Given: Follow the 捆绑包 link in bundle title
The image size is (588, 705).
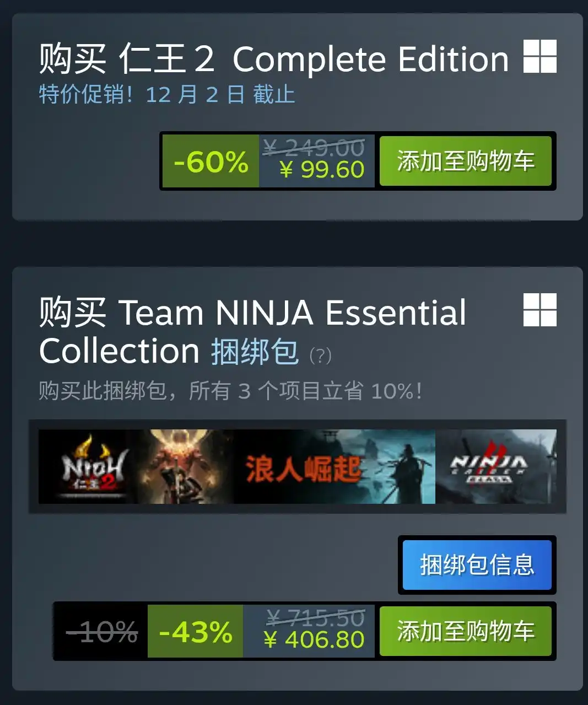Looking at the screenshot, I should (x=255, y=352).
